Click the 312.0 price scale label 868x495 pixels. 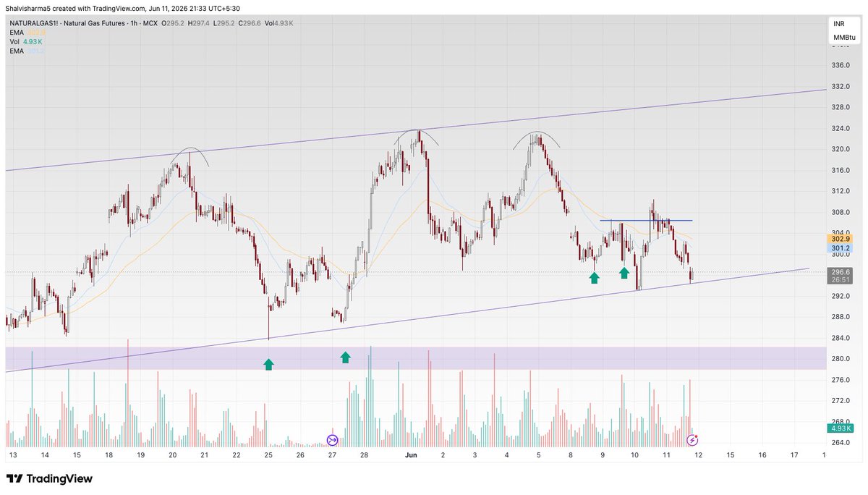pos(840,192)
